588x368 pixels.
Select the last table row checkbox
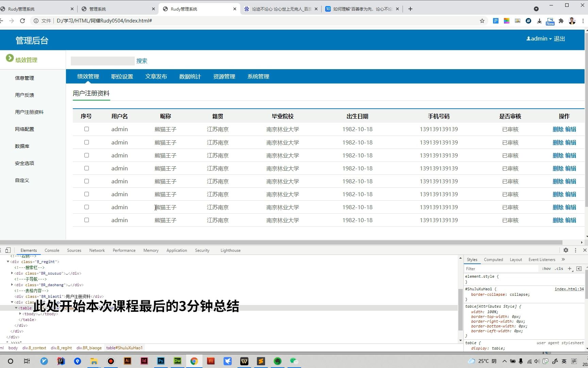pyautogui.click(x=86, y=220)
